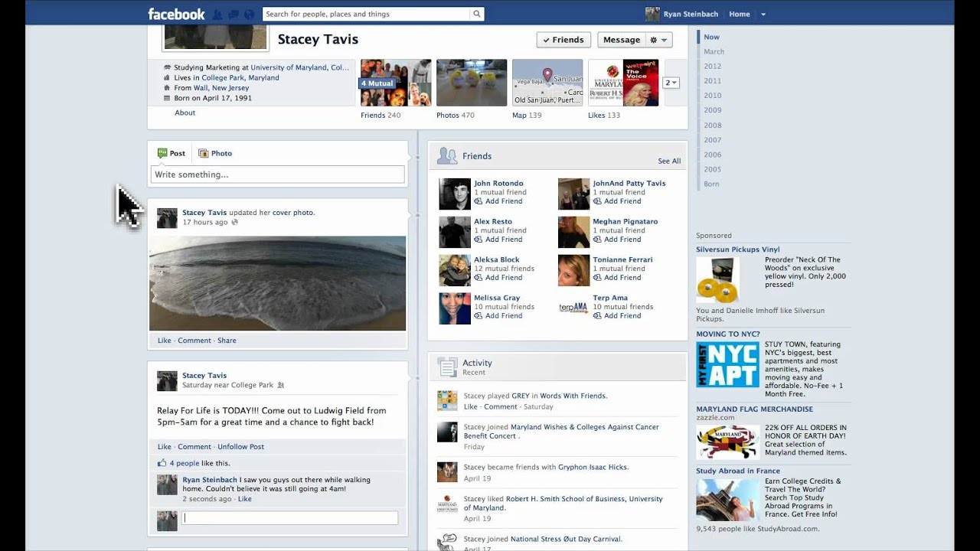Click Words With Friends activity icon
The width and height of the screenshot is (980, 551).
tap(447, 400)
